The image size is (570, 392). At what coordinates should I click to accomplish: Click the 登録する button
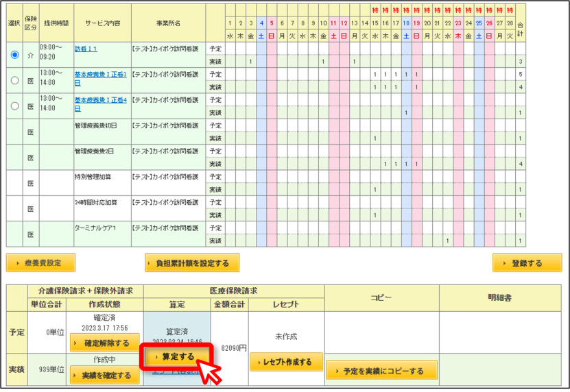pos(527,262)
